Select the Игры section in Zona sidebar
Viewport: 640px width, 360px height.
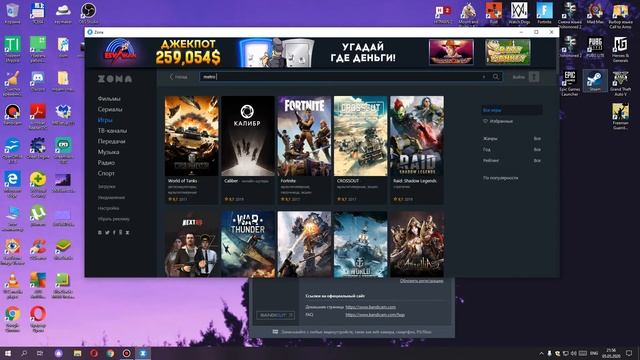tap(105, 120)
